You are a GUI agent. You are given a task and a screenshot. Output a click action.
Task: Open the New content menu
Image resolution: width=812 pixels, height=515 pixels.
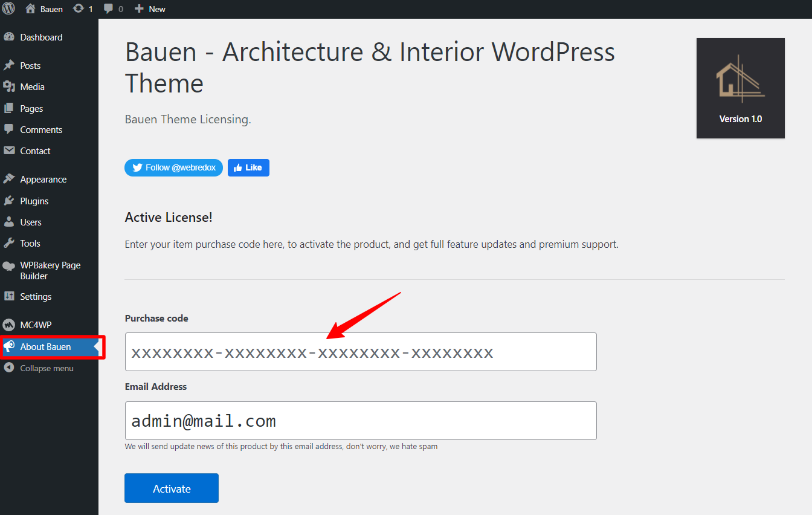click(x=157, y=9)
